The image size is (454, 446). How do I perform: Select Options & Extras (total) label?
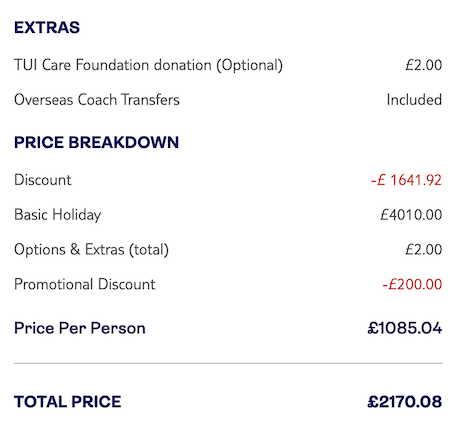pyautogui.click(x=91, y=250)
